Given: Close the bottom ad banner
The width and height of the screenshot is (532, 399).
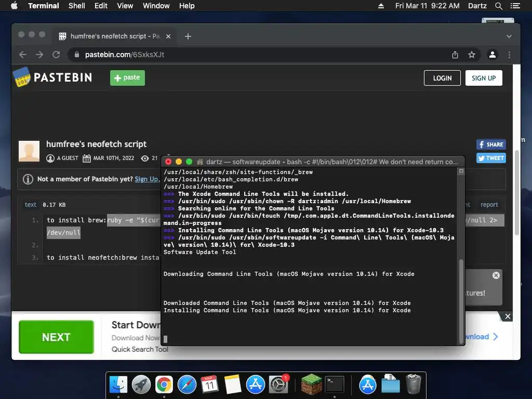Looking at the screenshot, I should tap(508, 316).
